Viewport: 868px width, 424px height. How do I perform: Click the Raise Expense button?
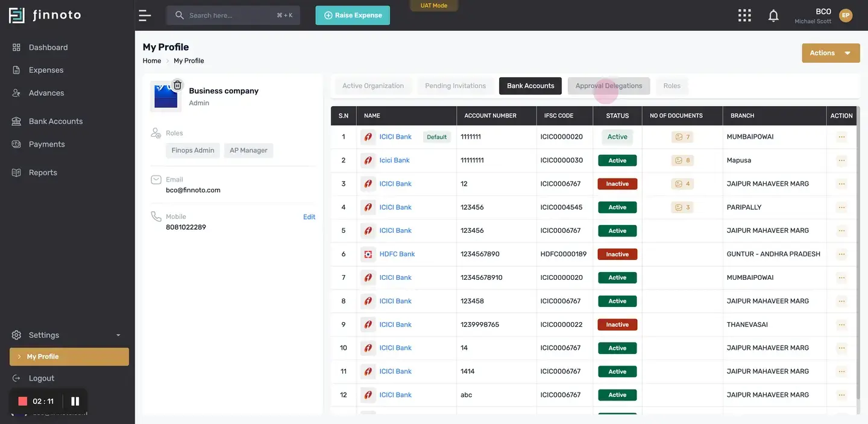coord(353,16)
